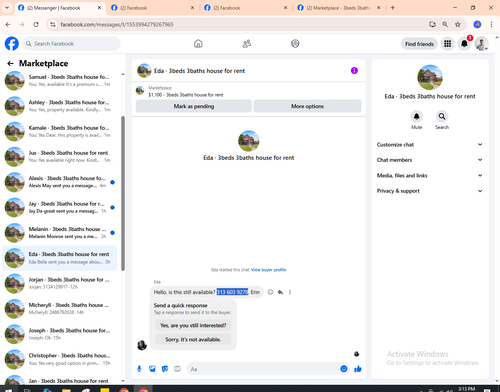Open Joseph's conversation
500x392 pixels.
click(60, 334)
